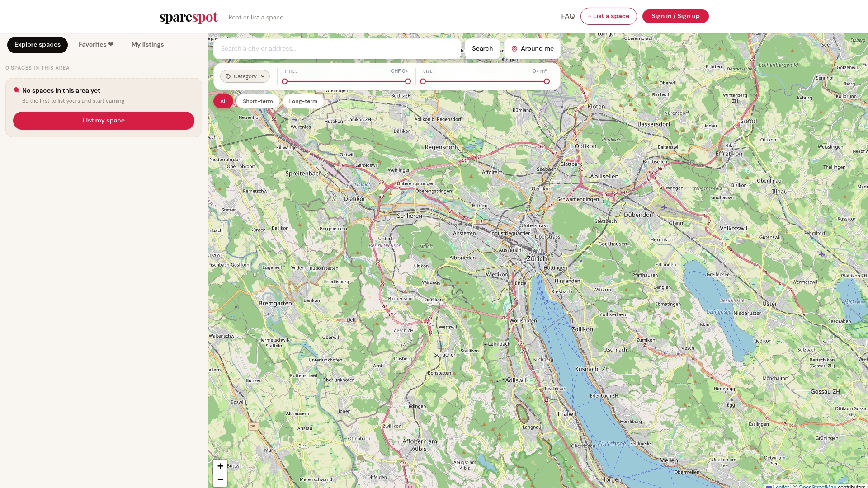Click the minimum price slider handle
Screen dimensions: 868x488
[x=284, y=81]
